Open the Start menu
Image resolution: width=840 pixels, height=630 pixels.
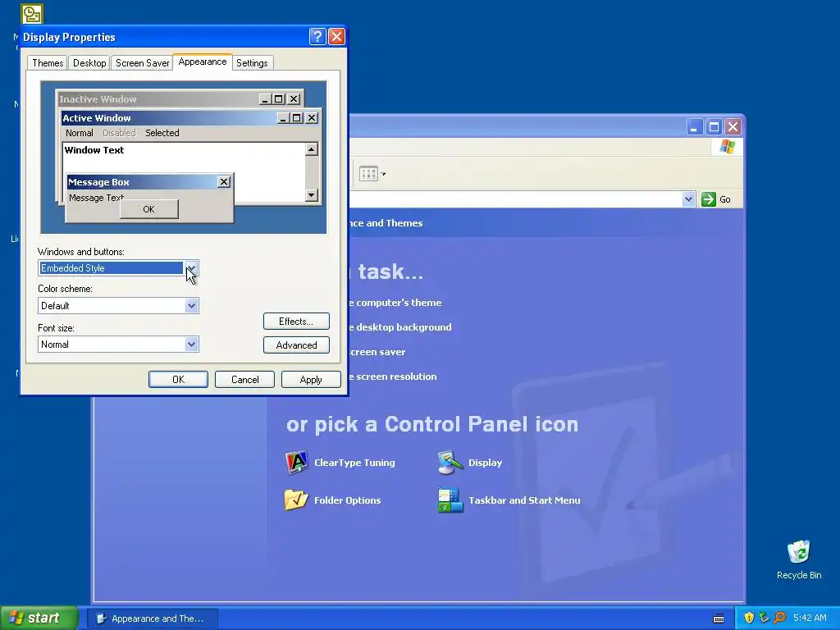(x=39, y=618)
